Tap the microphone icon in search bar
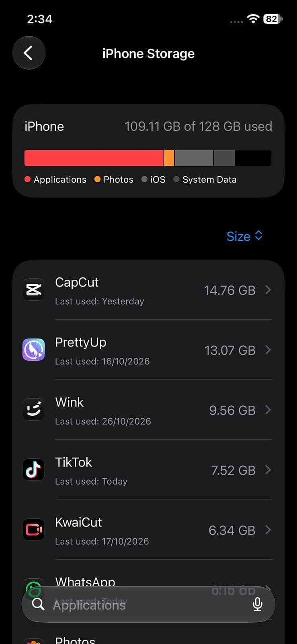 (258, 604)
